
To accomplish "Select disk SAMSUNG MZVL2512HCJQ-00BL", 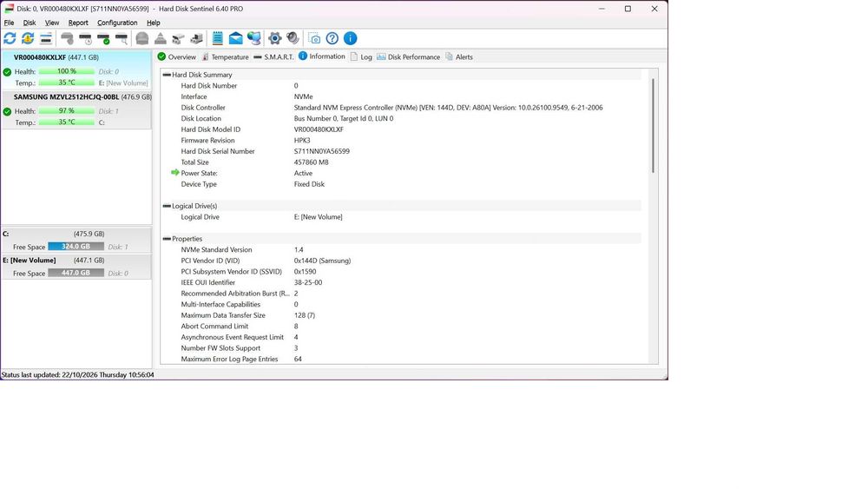I will pyautogui.click(x=76, y=109).
